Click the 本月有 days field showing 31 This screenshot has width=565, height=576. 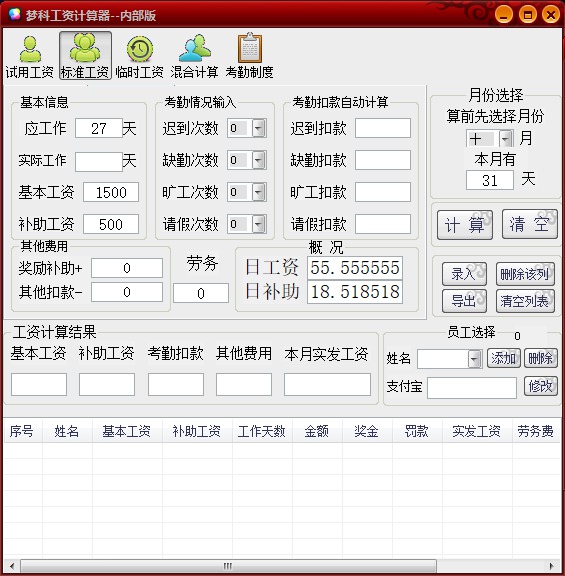490,180
